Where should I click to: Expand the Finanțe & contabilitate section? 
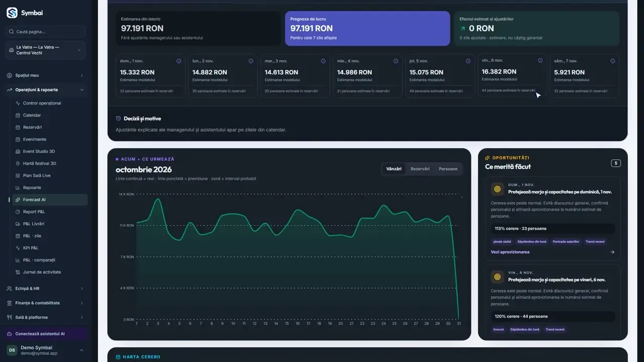45,303
